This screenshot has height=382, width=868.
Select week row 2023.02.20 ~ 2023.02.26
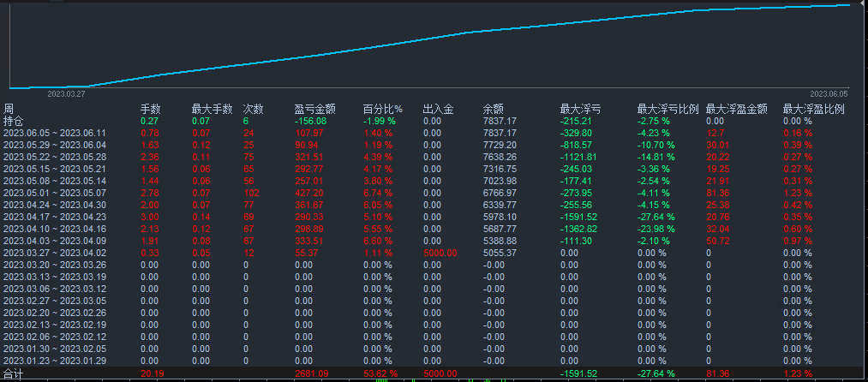click(x=54, y=313)
